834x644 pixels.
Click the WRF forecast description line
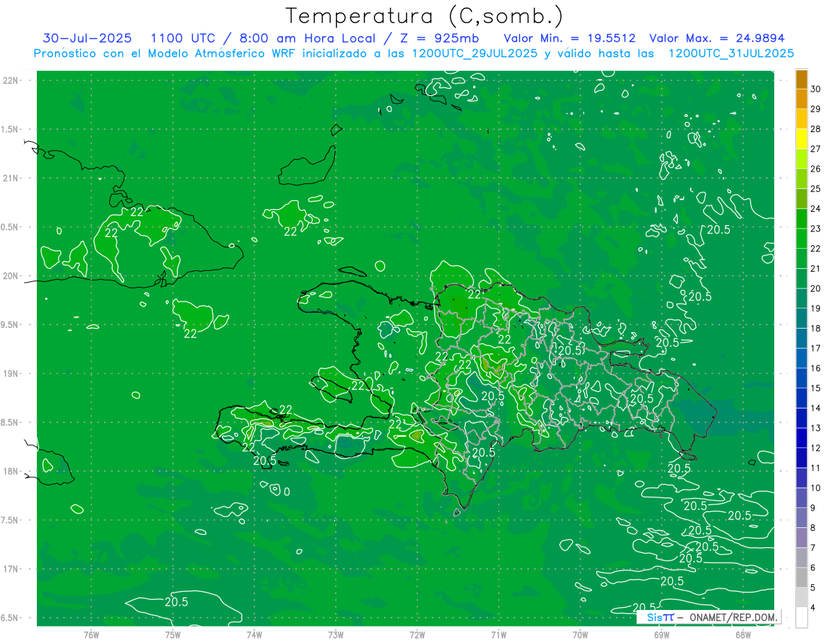tap(414, 53)
